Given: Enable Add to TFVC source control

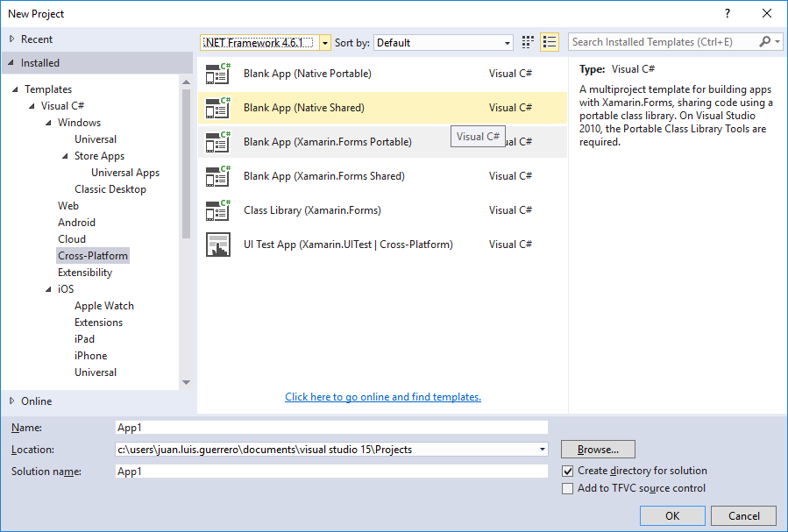Looking at the screenshot, I should tap(568, 489).
